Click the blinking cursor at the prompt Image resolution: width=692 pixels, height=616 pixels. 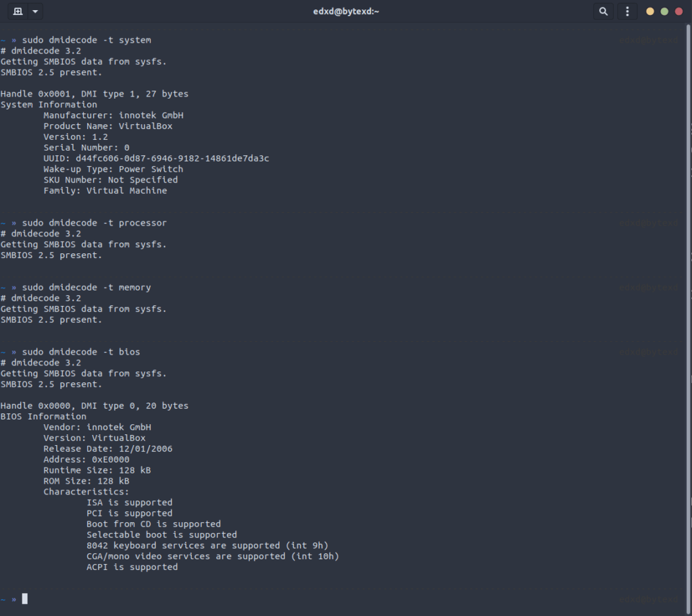(x=24, y=598)
